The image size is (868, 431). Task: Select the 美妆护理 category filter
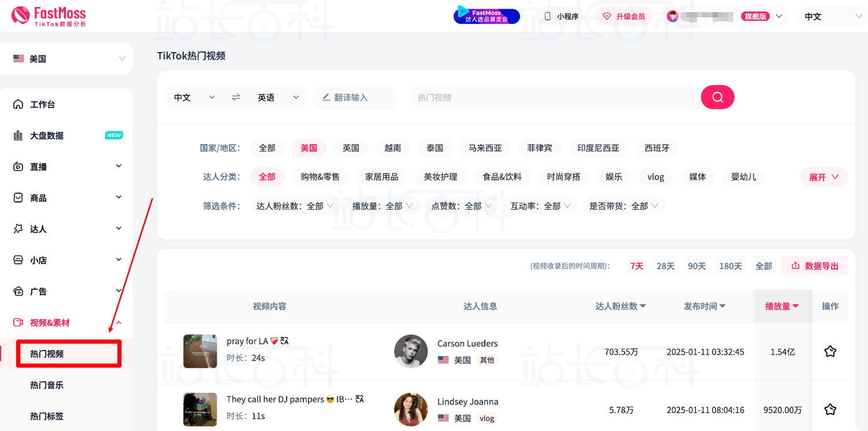coord(440,177)
